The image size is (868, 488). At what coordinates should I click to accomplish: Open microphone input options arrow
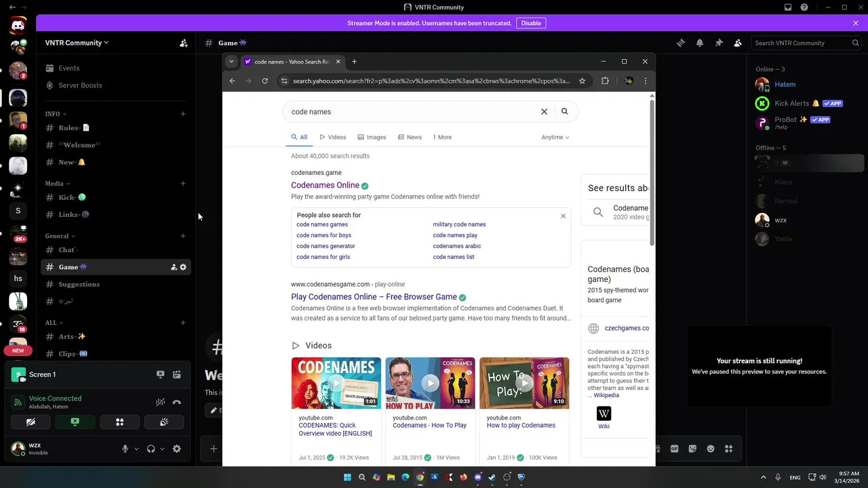click(136, 449)
